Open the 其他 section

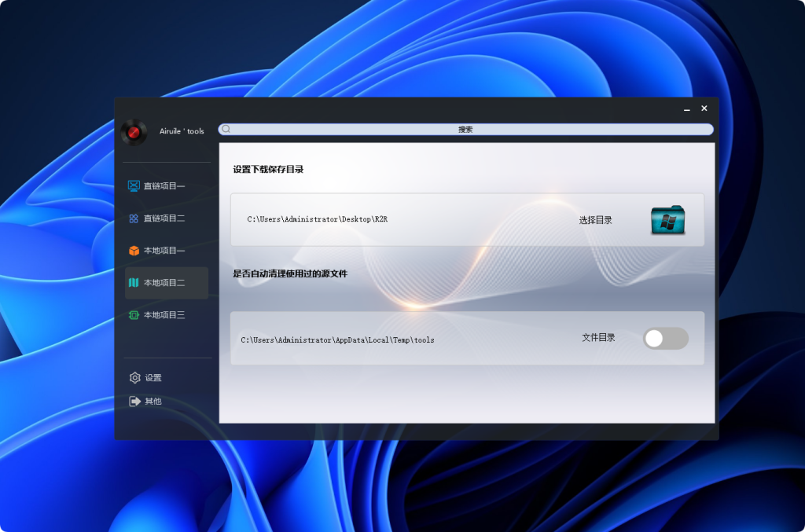(x=145, y=402)
